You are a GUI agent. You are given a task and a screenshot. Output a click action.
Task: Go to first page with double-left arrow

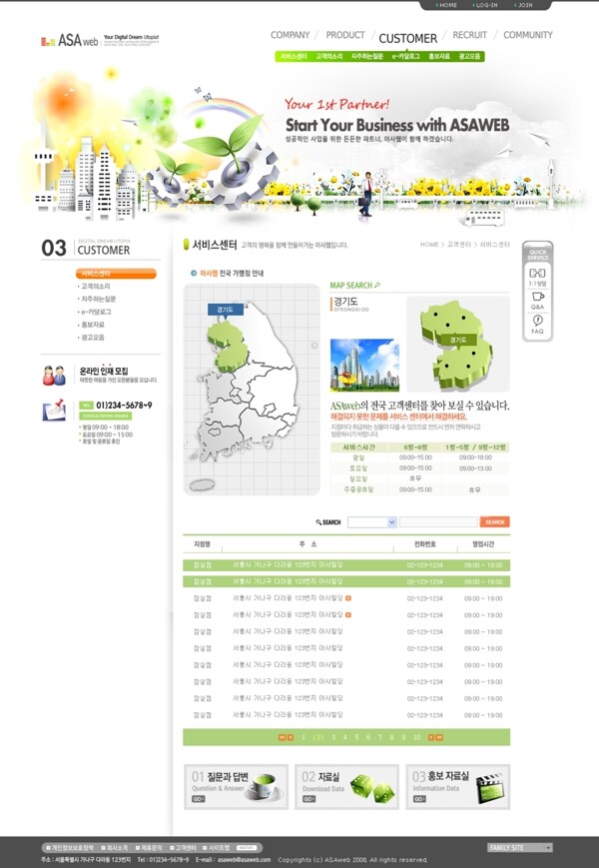[x=283, y=737]
